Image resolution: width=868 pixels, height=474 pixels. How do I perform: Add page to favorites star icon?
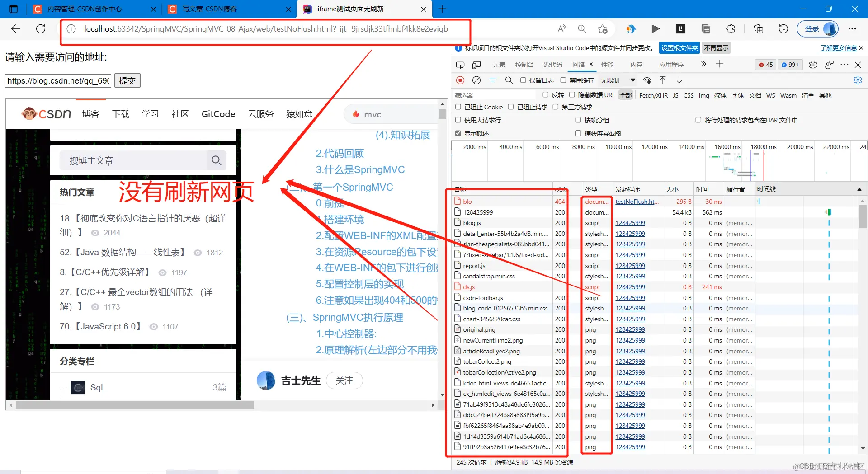coord(602,29)
